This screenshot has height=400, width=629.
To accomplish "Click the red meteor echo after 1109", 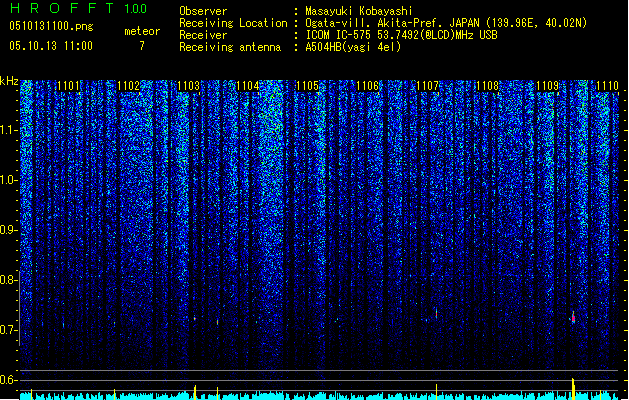I will coord(573,317).
